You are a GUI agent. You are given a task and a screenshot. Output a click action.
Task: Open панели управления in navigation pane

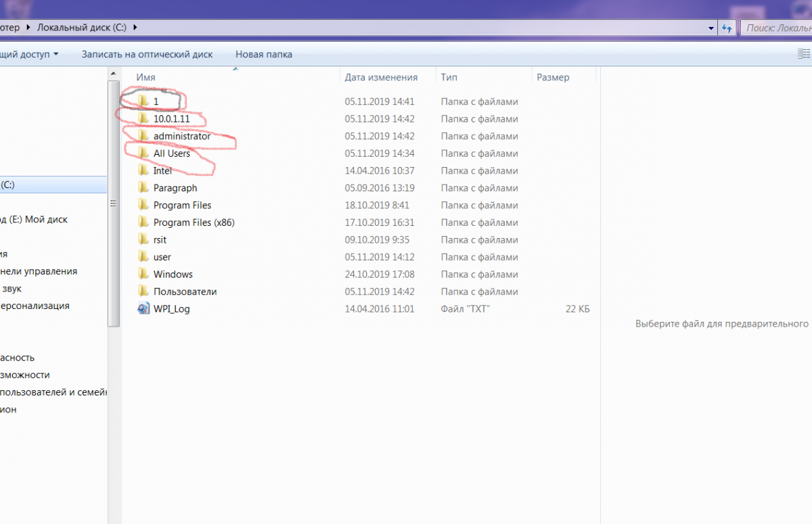click(x=39, y=271)
